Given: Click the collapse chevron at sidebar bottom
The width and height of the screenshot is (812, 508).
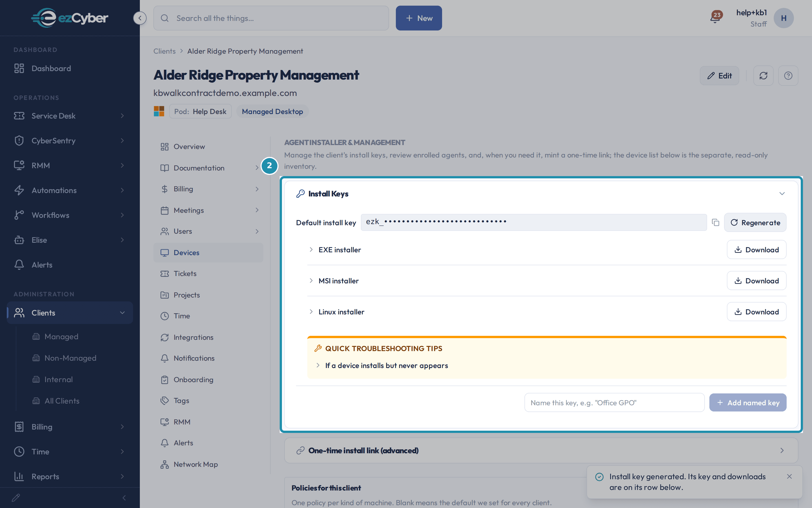Looking at the screenshot, I should coord(124,498).
